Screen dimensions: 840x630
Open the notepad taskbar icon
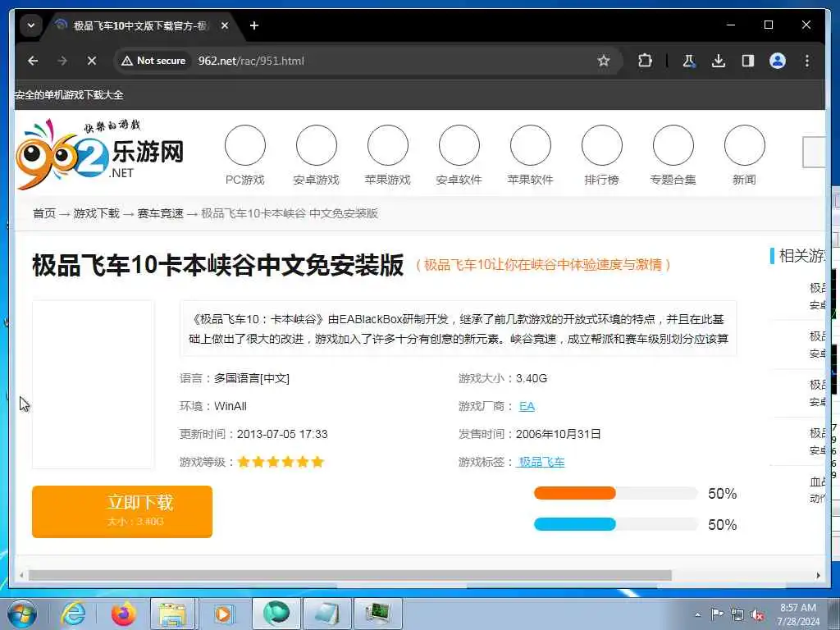point(326,614)
